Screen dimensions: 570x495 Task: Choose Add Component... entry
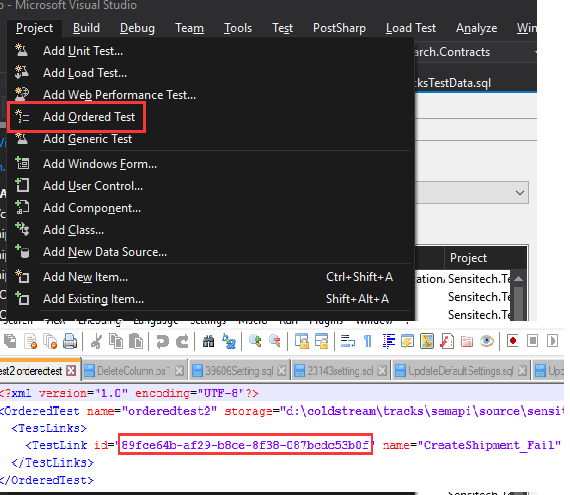coord(211,208)
